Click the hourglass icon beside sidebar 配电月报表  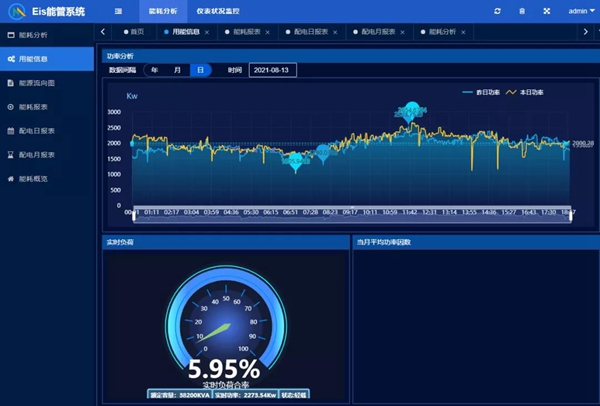pyautogui.click(x=11, y=155)
